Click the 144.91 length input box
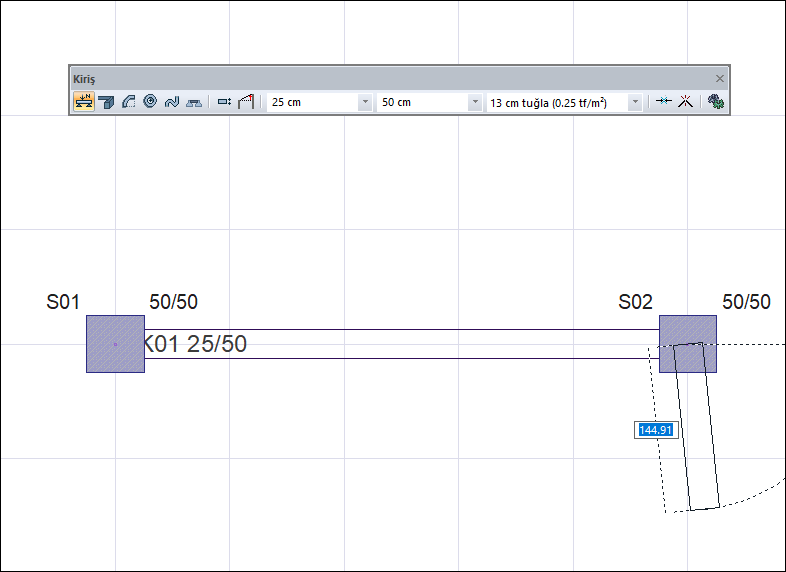The height and width of the screenshot is (572, 786). (656, 430)
